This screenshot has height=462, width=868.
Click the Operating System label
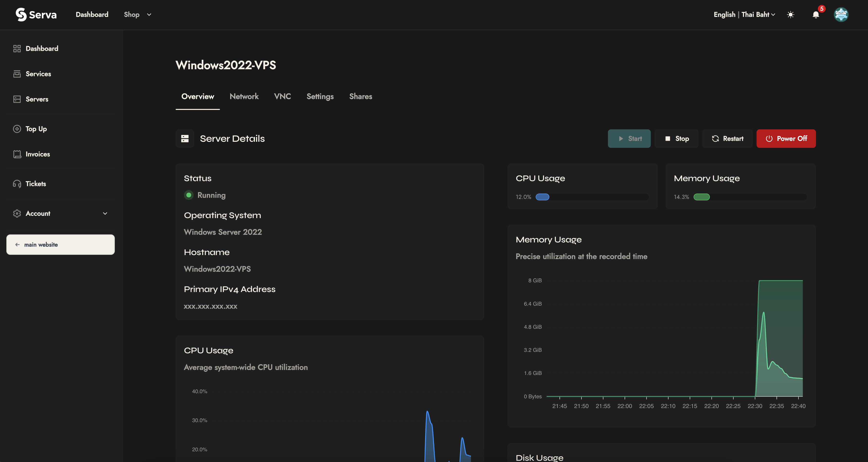[222, 215]
